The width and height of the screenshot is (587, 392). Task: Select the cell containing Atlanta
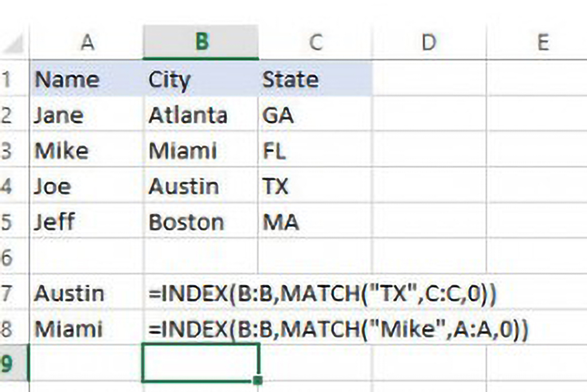(199, 116)
